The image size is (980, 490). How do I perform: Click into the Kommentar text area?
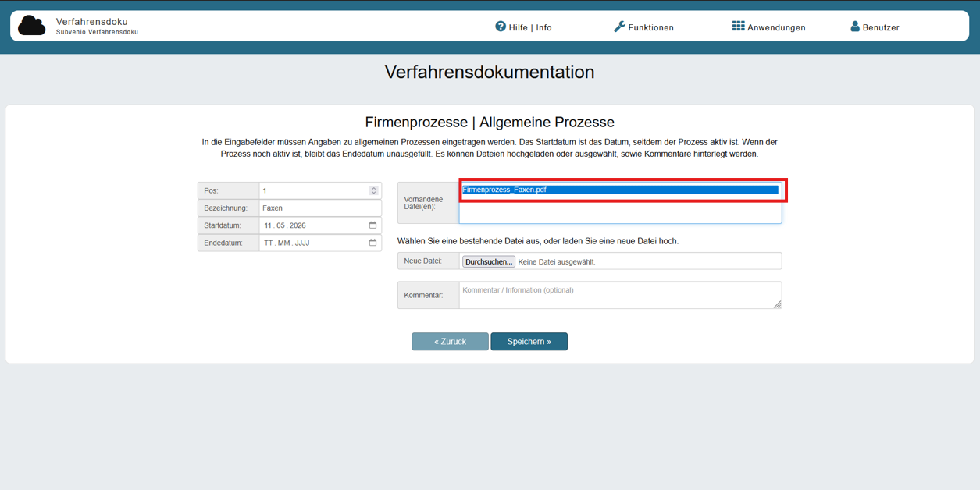pyautogui.click(x=620, y=295)
